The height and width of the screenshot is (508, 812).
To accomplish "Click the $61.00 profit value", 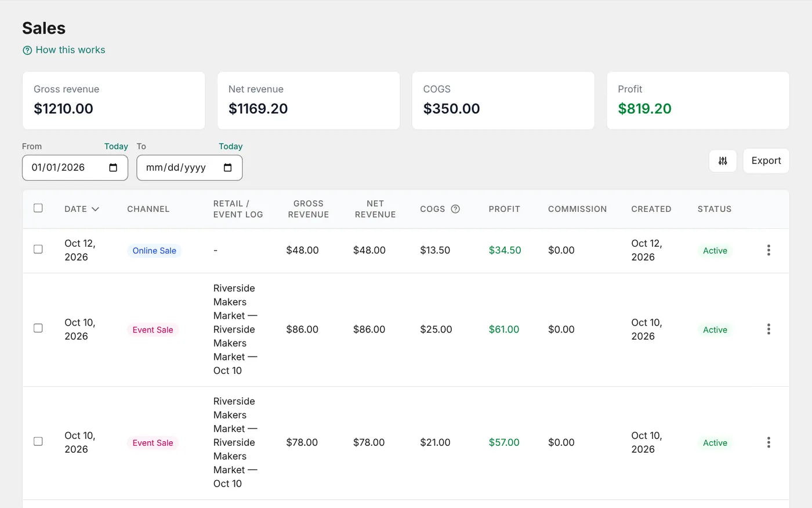I will [503, 329].
